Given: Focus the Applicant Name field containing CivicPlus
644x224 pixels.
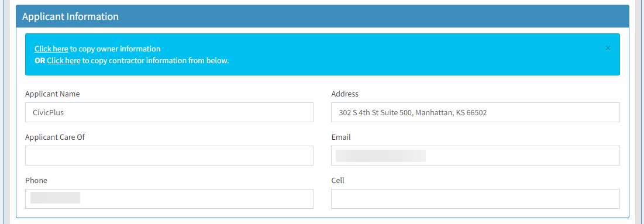Looking at the screenshot, I should click(x=169, y=112).
